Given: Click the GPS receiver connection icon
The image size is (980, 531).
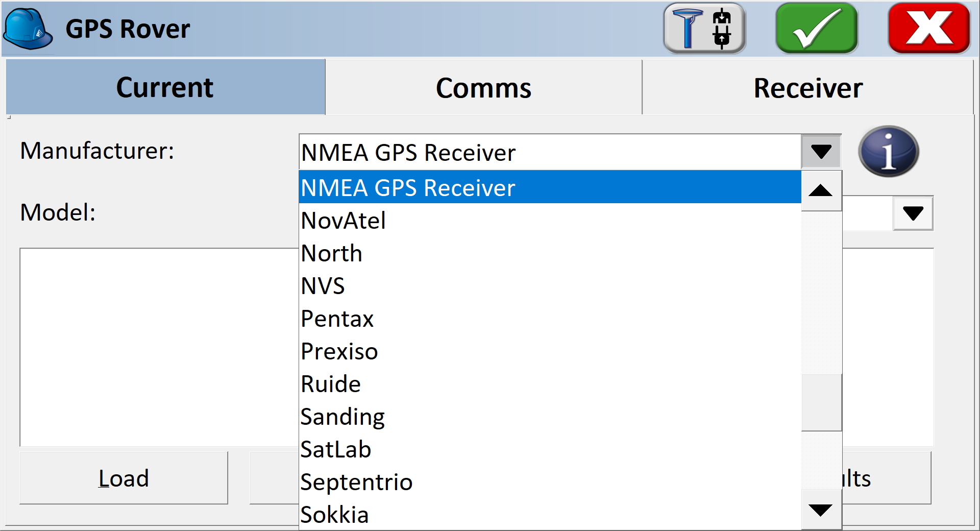Looking at the screenshot, I should pyautogui.click(x=704, y=28).
